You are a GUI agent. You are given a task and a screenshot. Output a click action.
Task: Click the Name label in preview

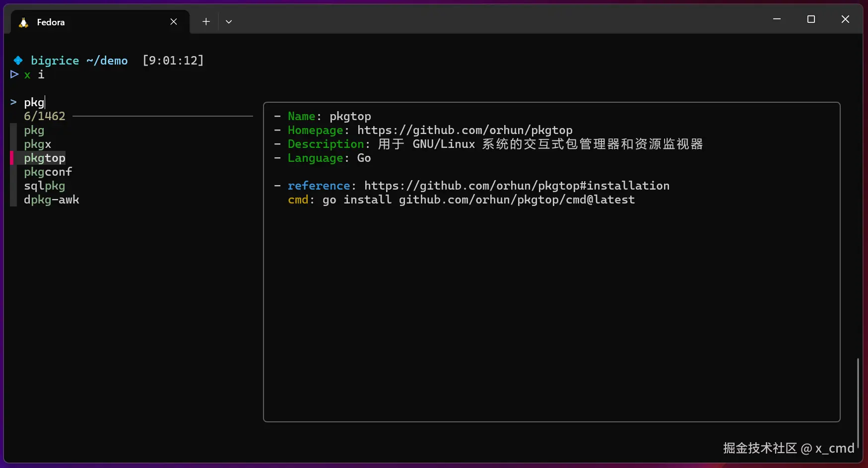point(302,116)
